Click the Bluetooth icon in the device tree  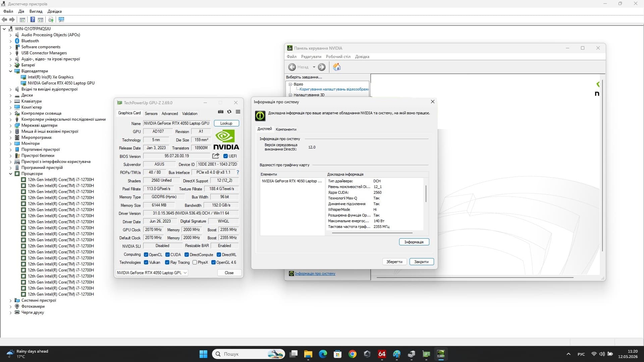17,41
